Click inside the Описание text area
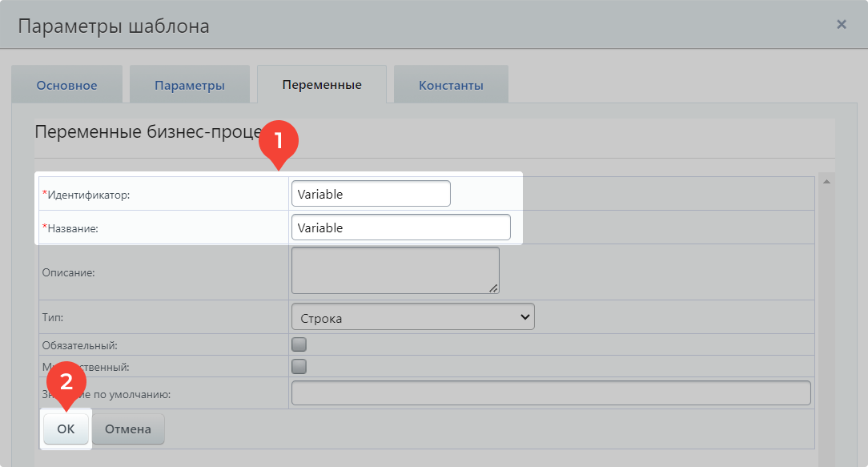The image size is (868, 467). tap(395, 270)
